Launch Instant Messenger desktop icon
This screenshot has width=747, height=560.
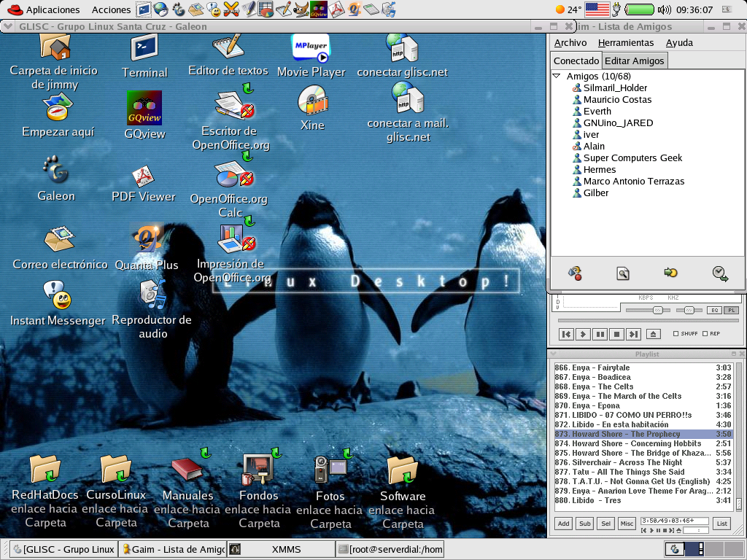click(57, 295)
